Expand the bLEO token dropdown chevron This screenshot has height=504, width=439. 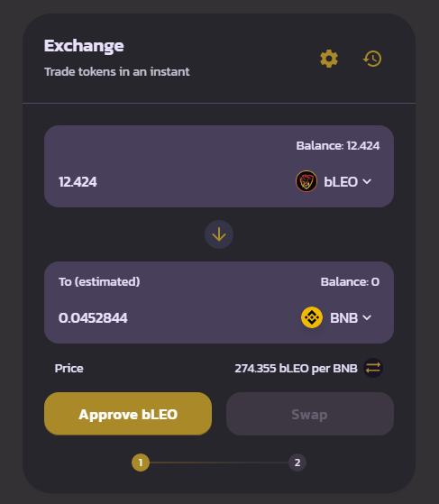(367, 181)
